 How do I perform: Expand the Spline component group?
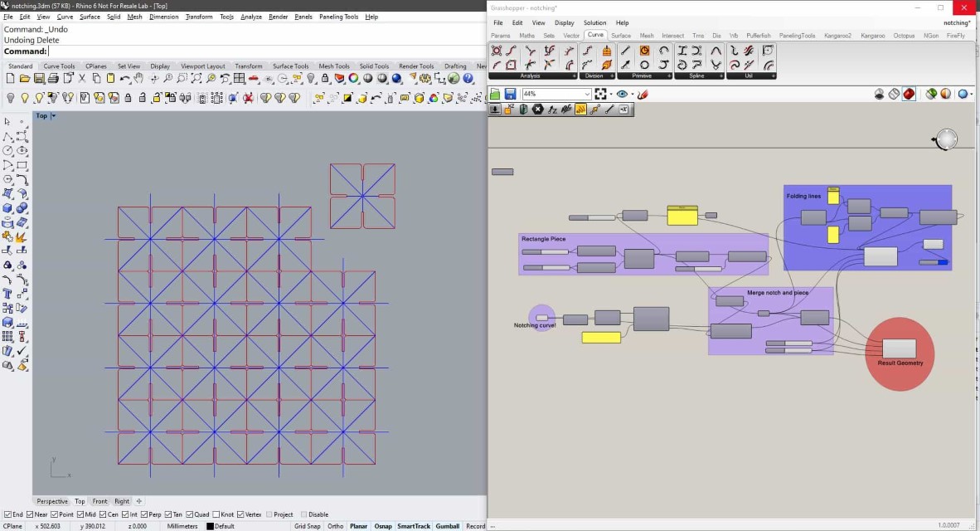pos(720,76)
